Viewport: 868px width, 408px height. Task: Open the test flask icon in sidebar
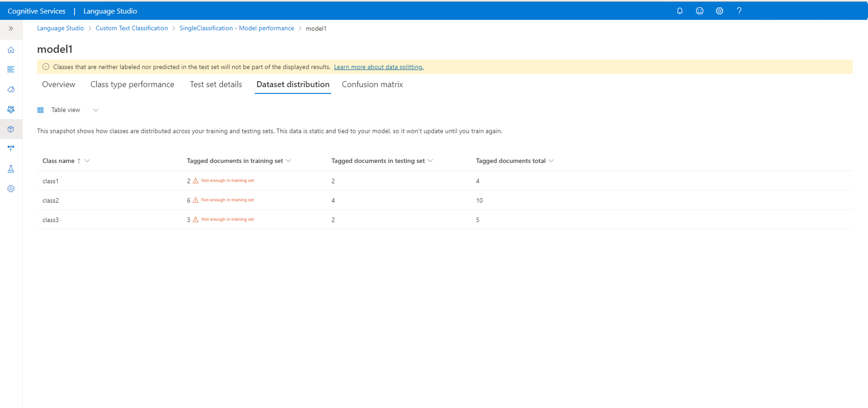tap(11, 169)
